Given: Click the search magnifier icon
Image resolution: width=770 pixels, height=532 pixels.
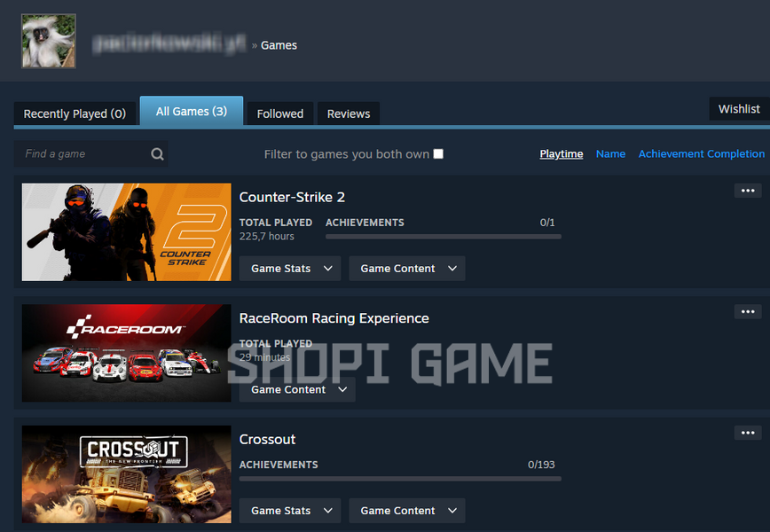Looking at the screenshot, I should pyautogui.click(x=157, y=154).
